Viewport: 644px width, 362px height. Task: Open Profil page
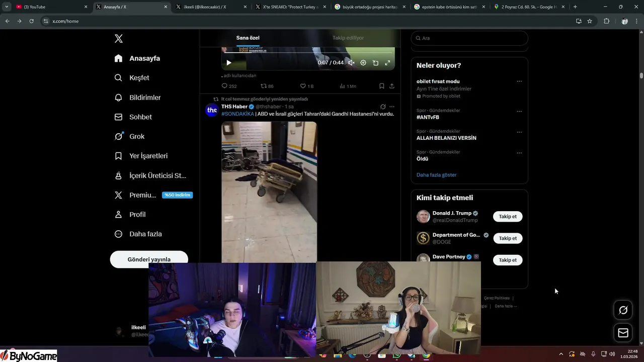(130, 214)
